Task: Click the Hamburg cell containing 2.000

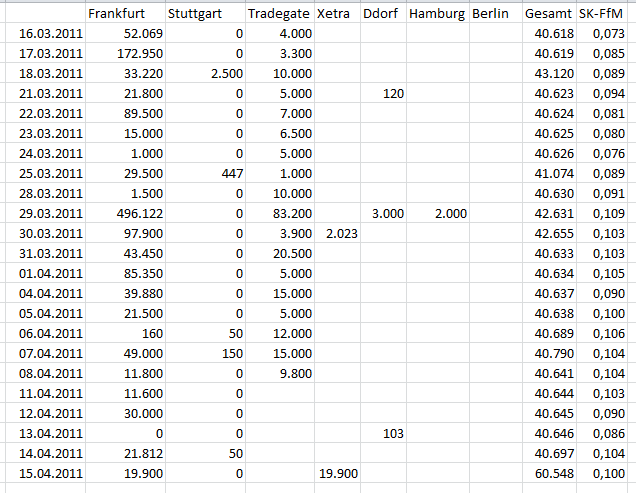Action: pos(450,213)
